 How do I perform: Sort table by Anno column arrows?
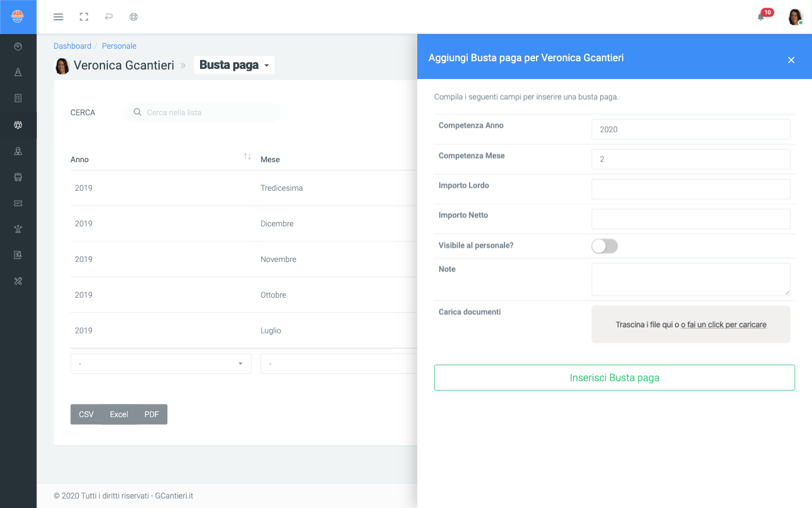(248, 156)
